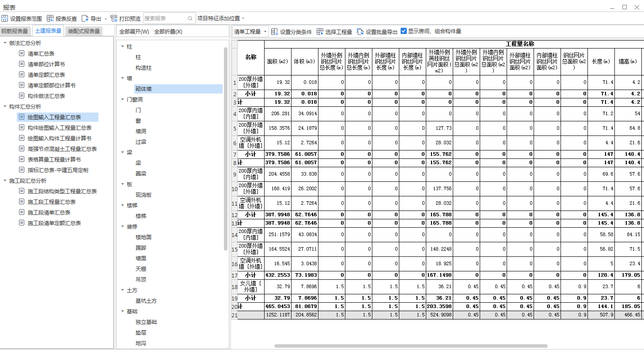Toggle 显示房间、组合构件量 checkbox
This screenshot has height=357, width=644.
404,31
